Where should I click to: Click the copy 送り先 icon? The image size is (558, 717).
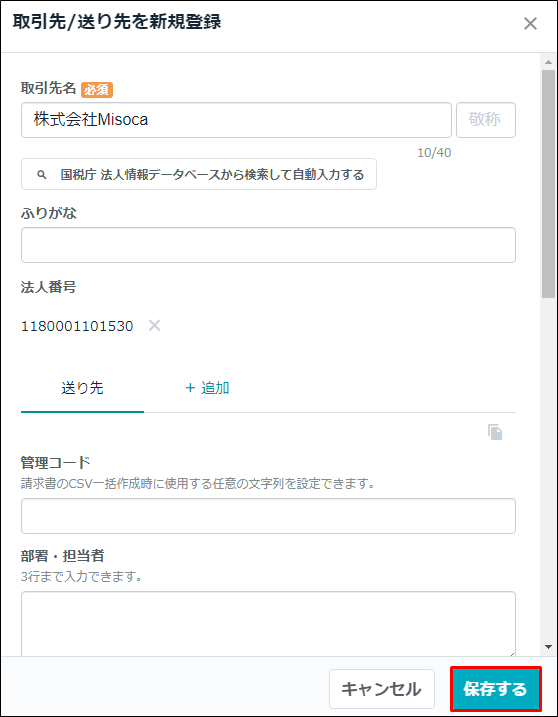(495, 432)
